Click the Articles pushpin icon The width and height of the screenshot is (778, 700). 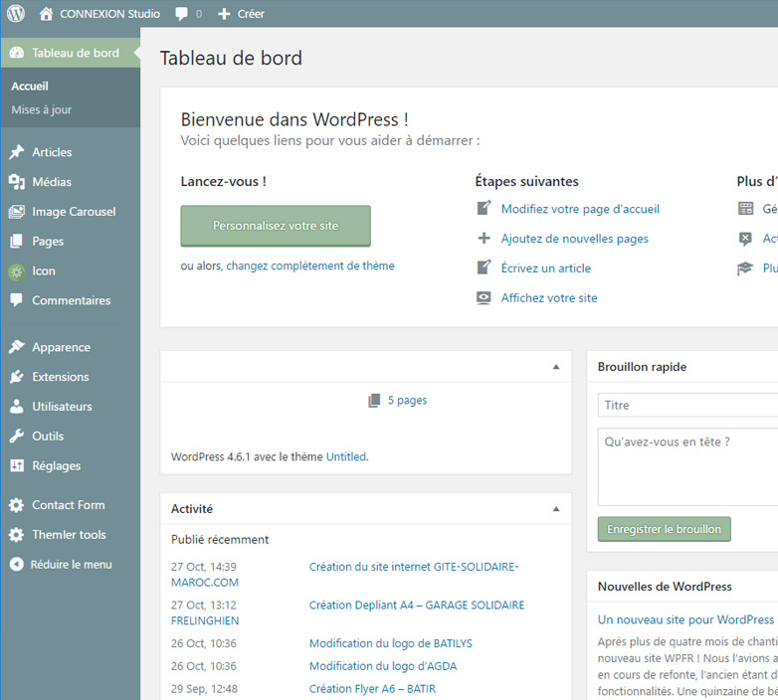[16, 152]
